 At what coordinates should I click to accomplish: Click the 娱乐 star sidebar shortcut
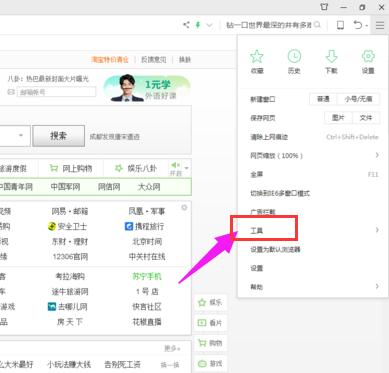(210, 302)
